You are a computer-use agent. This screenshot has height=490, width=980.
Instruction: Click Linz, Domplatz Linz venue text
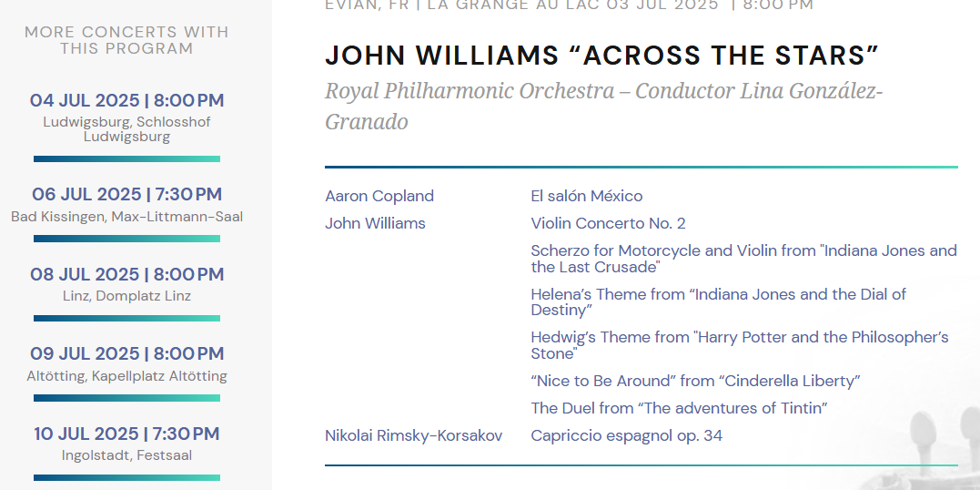tap(126, 296)
